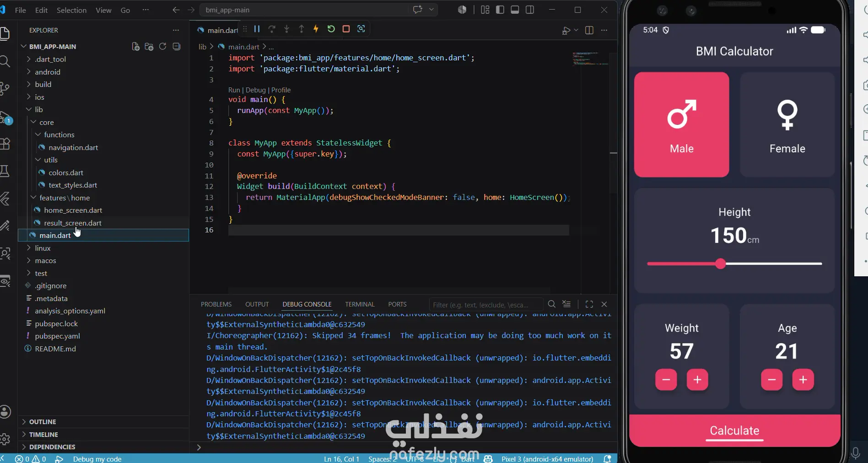868x463 pixels.
Task: Click the Height slider track right portion
Action: (x=774, y=264)
